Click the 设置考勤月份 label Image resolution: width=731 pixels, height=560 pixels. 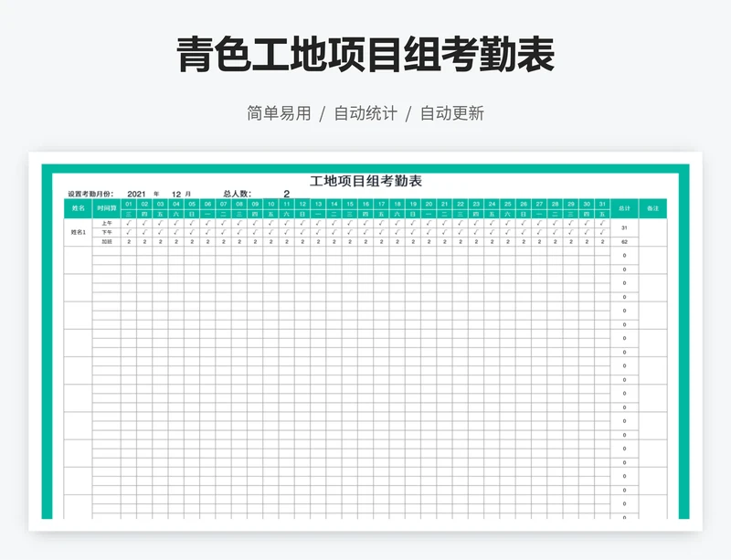click(x=90, y=194)
